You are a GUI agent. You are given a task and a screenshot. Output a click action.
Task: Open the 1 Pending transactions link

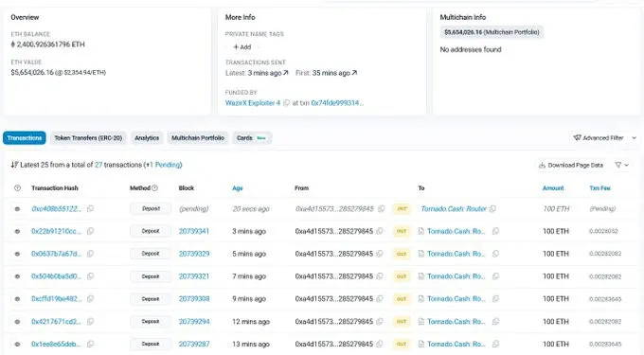pyautogui.click(x=165, y=165)
